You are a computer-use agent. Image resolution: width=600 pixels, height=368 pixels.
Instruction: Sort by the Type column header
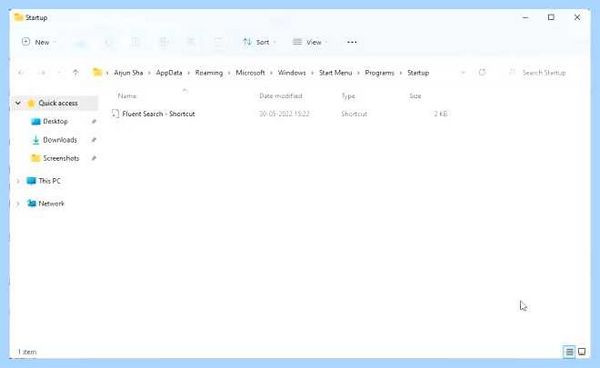click(348, 96)
